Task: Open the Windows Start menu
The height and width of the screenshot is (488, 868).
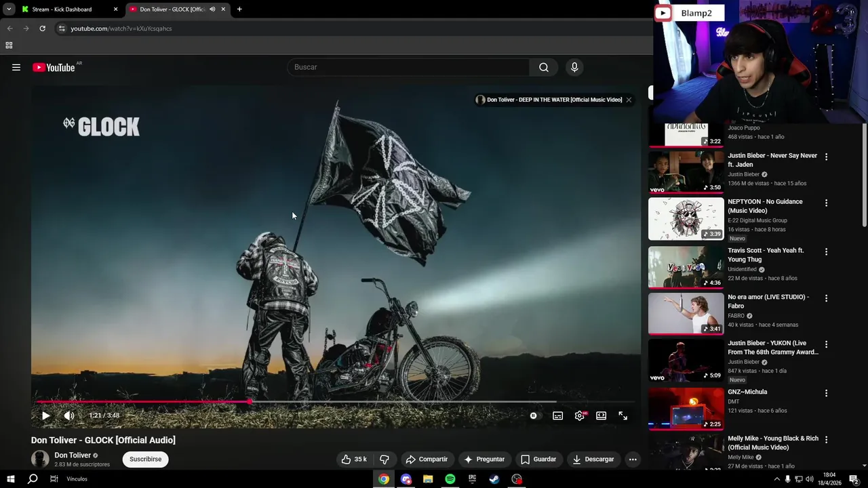Action: (11, 479)
